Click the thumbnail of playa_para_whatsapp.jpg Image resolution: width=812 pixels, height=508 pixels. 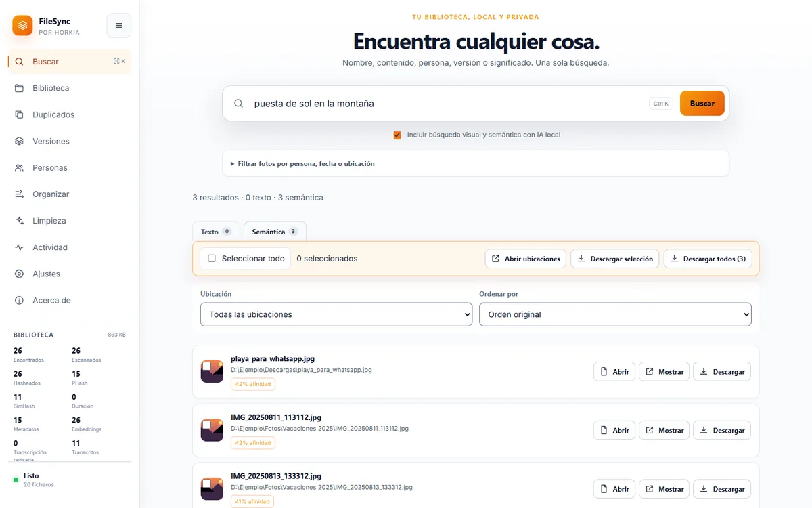click(x=212, y=371)
